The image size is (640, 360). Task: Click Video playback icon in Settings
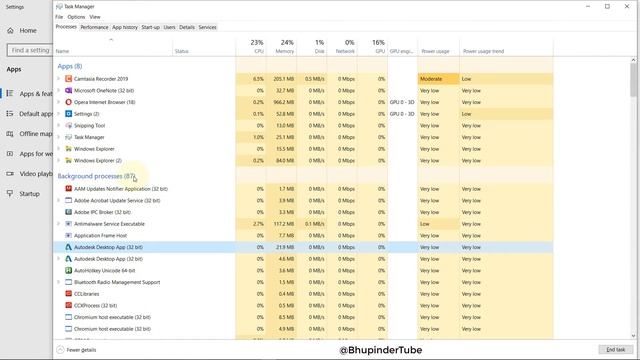pyautogui.click(x=10, y=173)
